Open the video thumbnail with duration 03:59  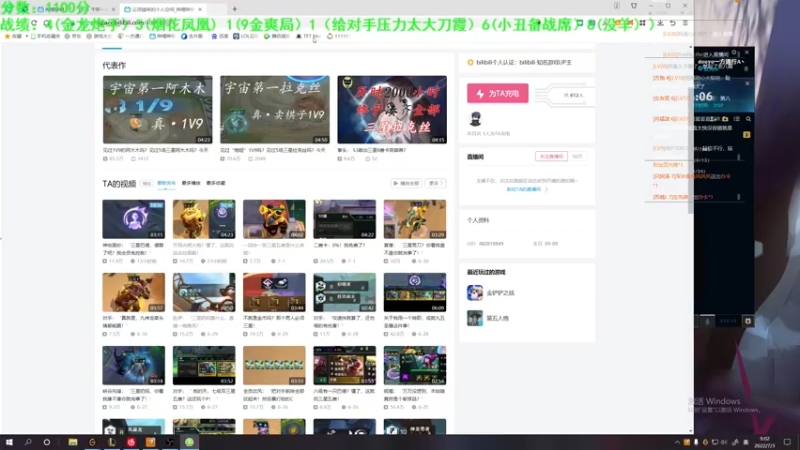344,366
